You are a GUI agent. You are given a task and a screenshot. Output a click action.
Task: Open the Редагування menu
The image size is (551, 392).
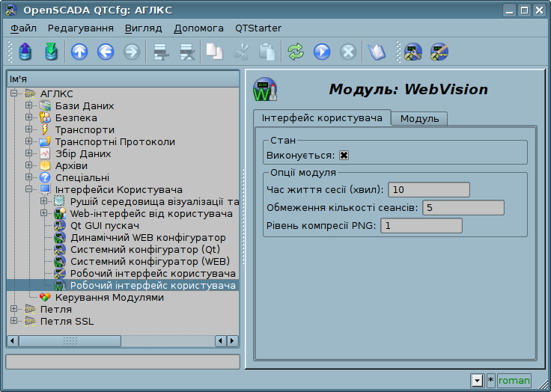pyautogui.click(x=80, y=28)
